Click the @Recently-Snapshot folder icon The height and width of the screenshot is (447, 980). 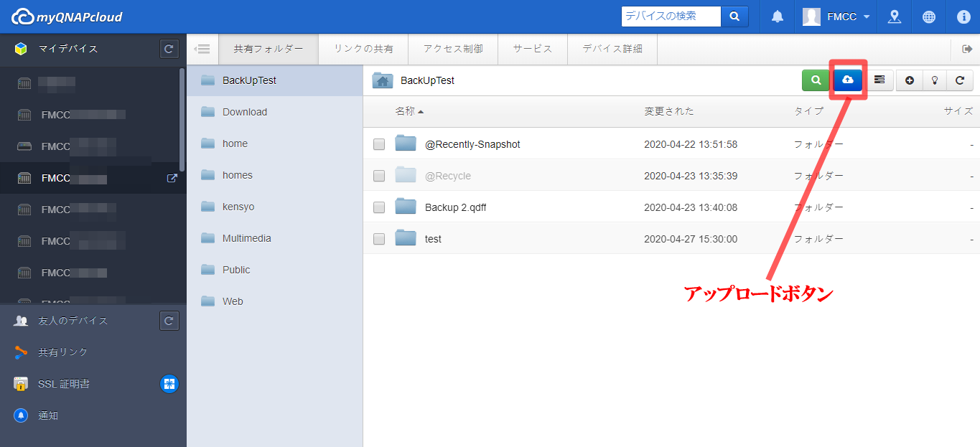[406, 143]
